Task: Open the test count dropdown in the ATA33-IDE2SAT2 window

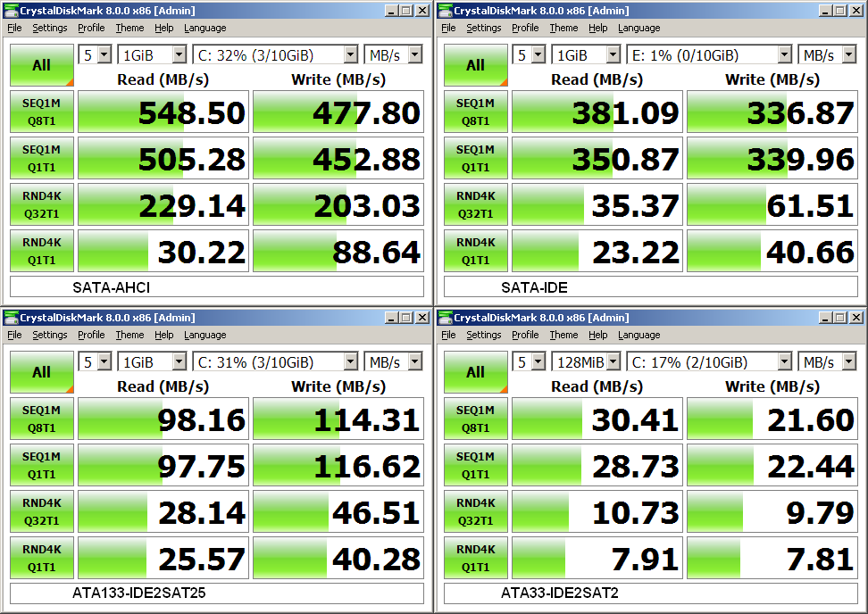Action: tap(530, 361)
